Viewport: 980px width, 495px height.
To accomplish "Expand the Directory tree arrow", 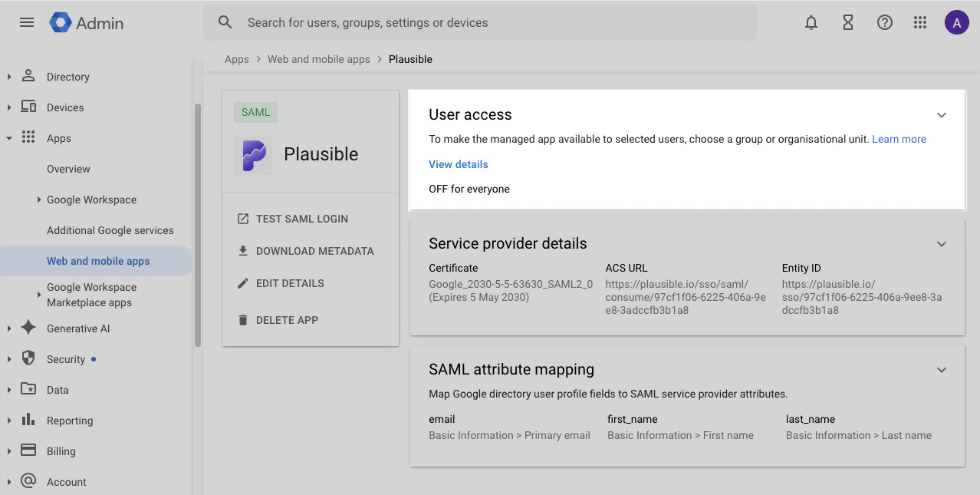I will point(9,77).
